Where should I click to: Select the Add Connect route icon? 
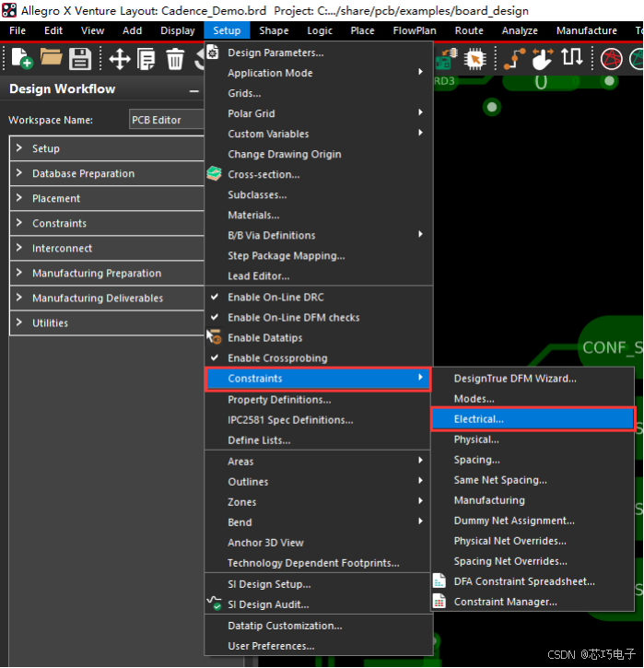[514, 59]
